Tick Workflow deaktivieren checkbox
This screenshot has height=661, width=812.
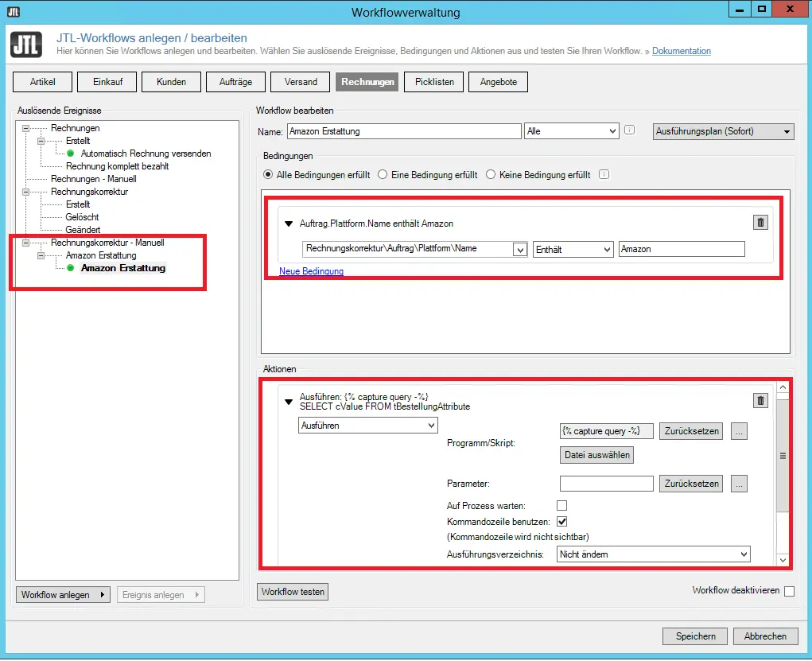789,591
